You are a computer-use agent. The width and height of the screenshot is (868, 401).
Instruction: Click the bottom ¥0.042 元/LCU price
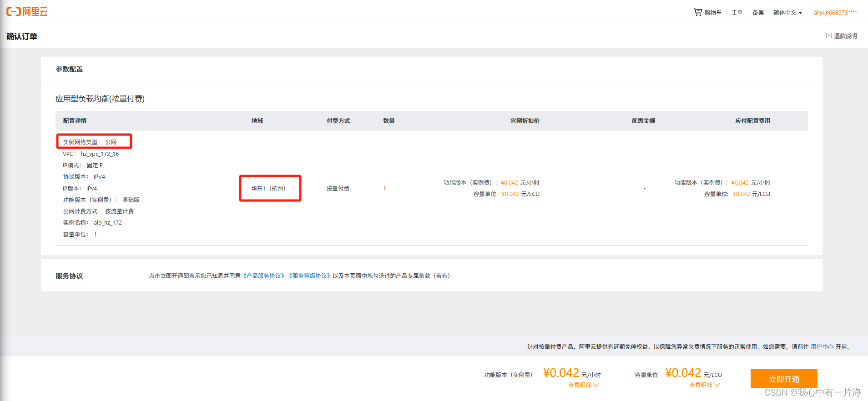(x=693, y=373)
